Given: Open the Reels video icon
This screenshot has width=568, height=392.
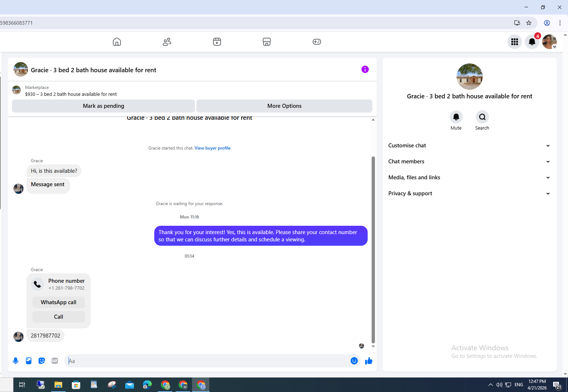Looking at the screenshot, I should pyautogui.click(x=217, y=42).
